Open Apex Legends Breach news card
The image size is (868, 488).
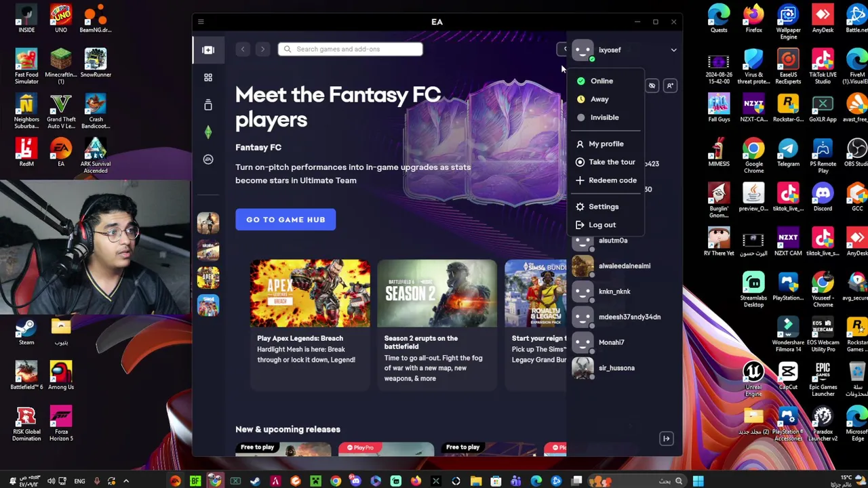[310, 325]
